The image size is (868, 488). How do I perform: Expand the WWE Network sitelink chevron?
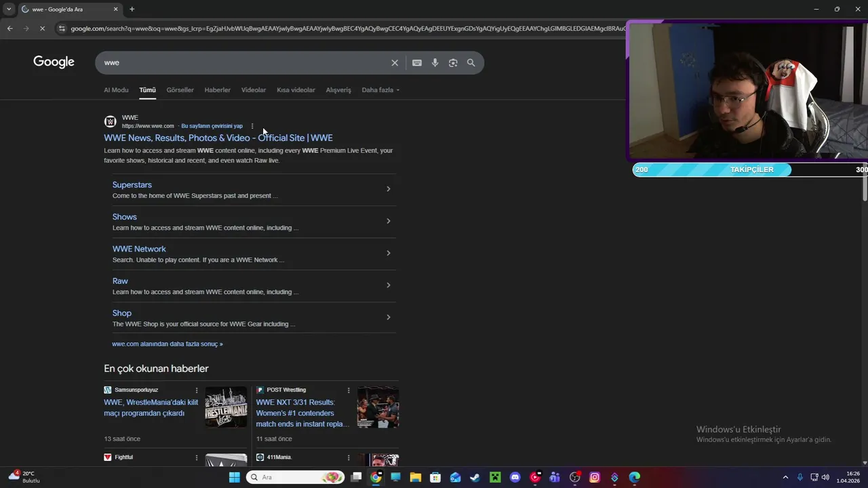(389, 253)
